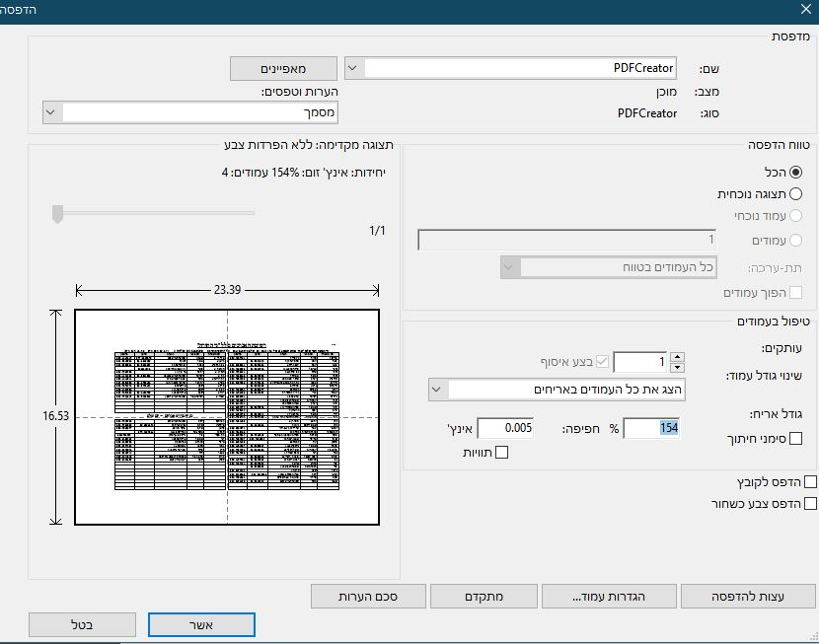This screenshot has width=819, height=644.
Task: Check 'הדפס צבע כשחור' option
Action: coord(811,503)
